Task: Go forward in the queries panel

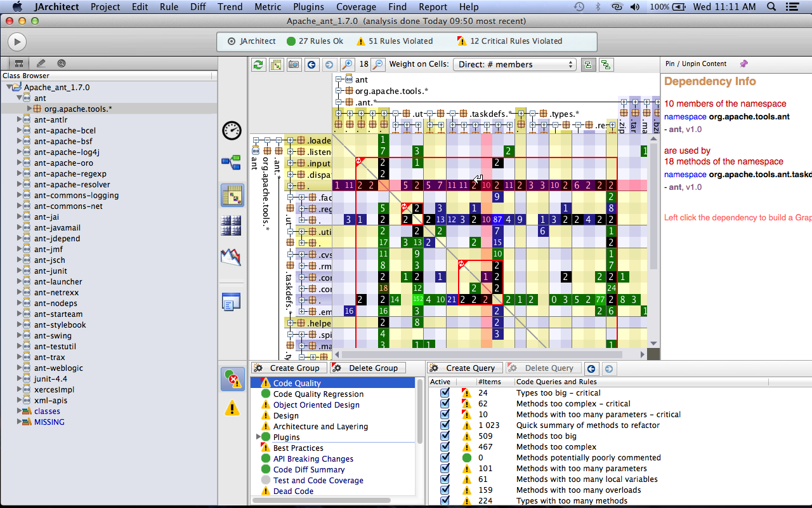Action: [608, 368]
